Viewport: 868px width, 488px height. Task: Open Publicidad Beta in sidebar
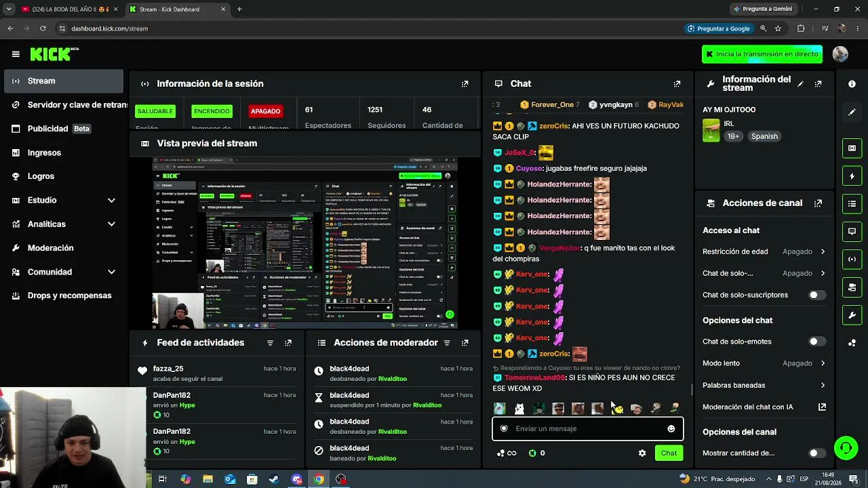pyautogui.click(x=64, y=129)
